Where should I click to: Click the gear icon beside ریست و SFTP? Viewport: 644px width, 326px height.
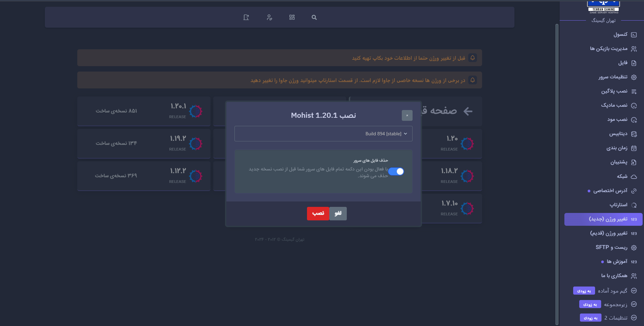coord(634,248)
